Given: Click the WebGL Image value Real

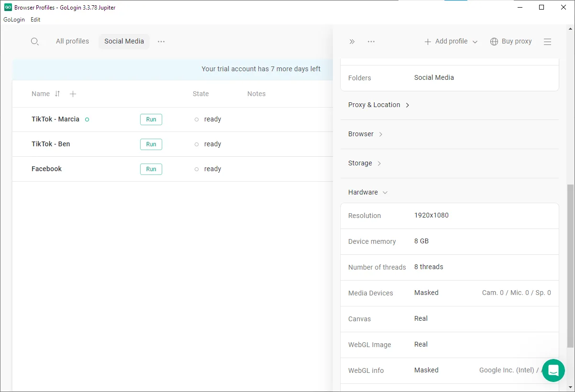Looking at the screenshot, I should (421, 345).
